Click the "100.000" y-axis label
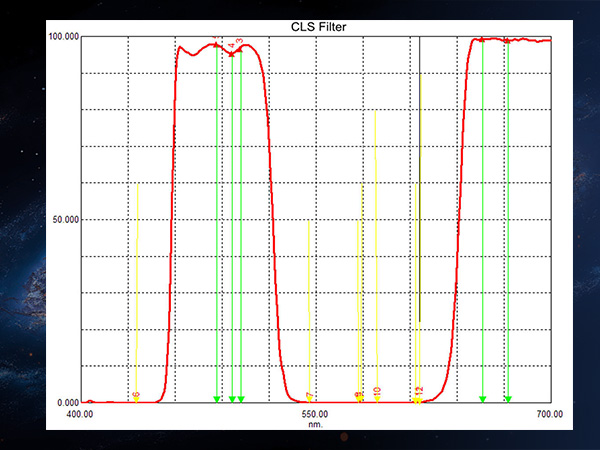This screenshot has height=450, width=600. point(64,37)
